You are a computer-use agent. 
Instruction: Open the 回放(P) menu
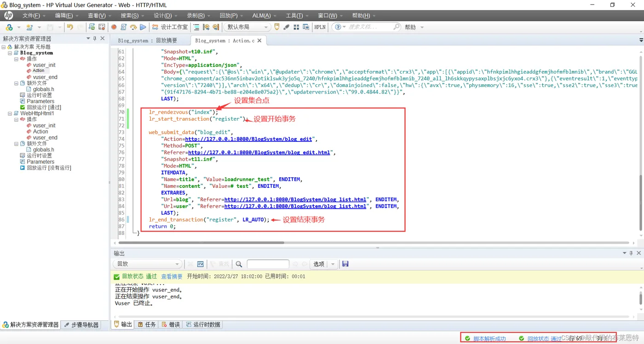[x=229, y=16]
